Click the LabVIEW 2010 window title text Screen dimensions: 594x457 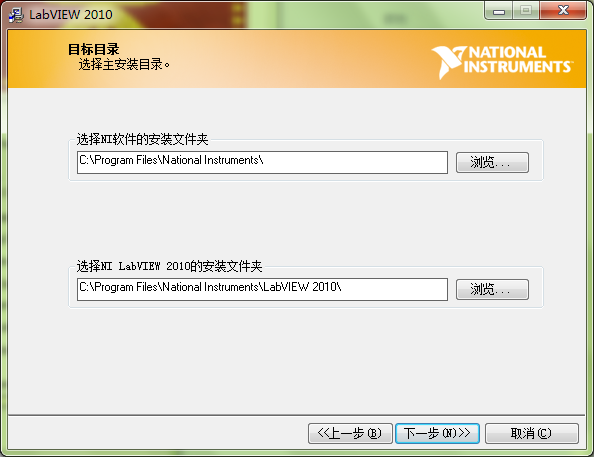tap(71, 14)
